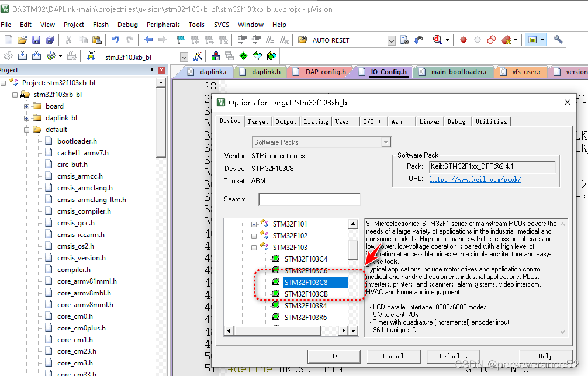588x376 pixels.
Task: Expand the daplink_bl folder
Action: click(27, 118)
